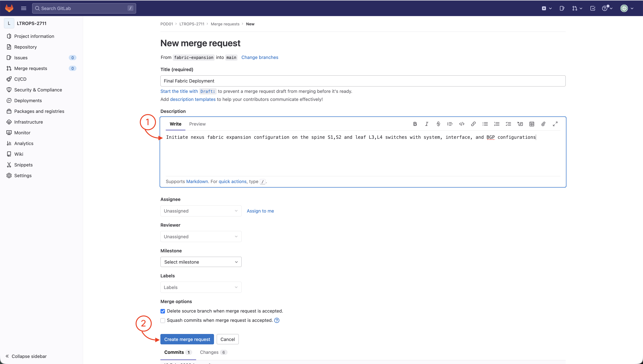643x364 pixels.
Task: Uncheck Delete source branch option
Action: pyautogui.click(x=163, y=311)
